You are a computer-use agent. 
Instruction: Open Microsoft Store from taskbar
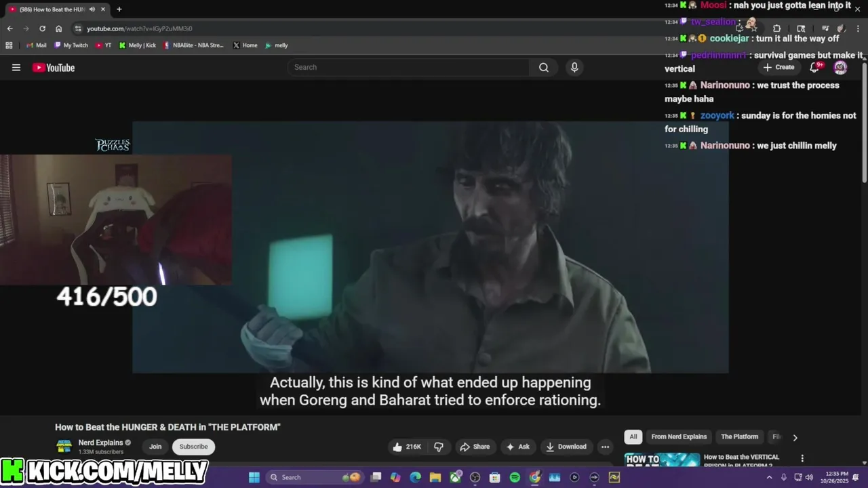click(495, 477)
